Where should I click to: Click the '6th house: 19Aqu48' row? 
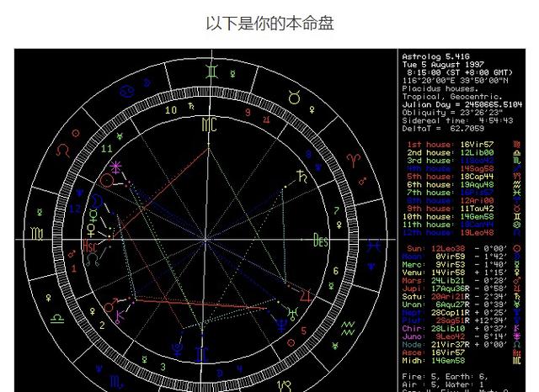[x=463, y=185]
